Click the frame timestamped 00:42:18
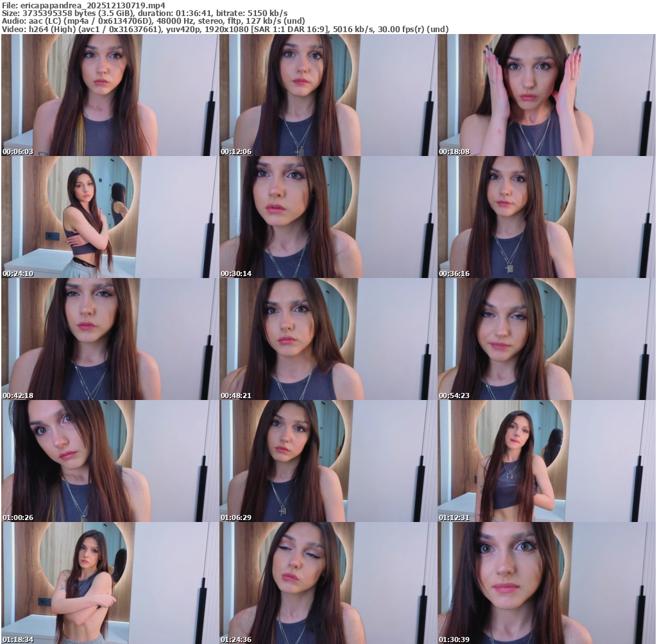This screenshot has height=644, width=657. pyautogui.click(x=110, y=339)
